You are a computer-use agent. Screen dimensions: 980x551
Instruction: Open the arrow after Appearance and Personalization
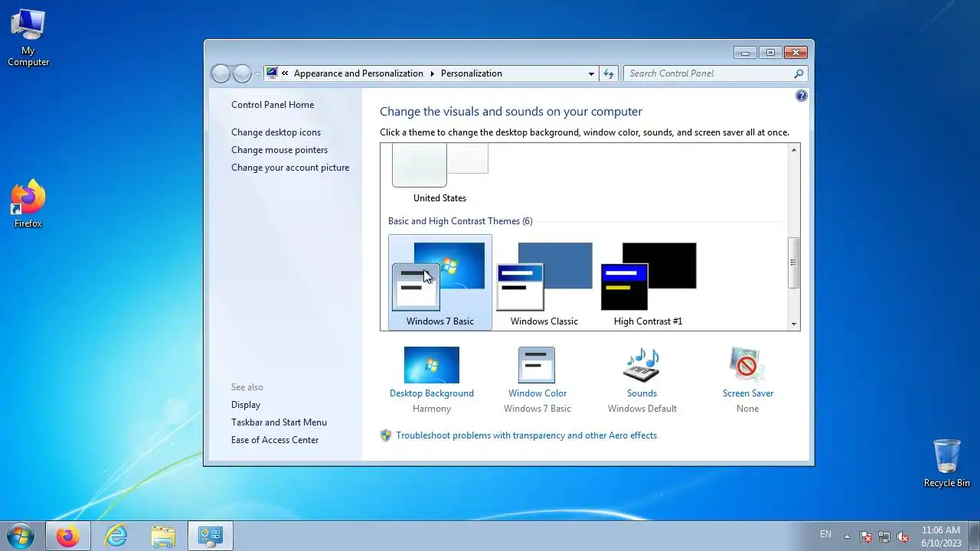click(x=433, y=73)
